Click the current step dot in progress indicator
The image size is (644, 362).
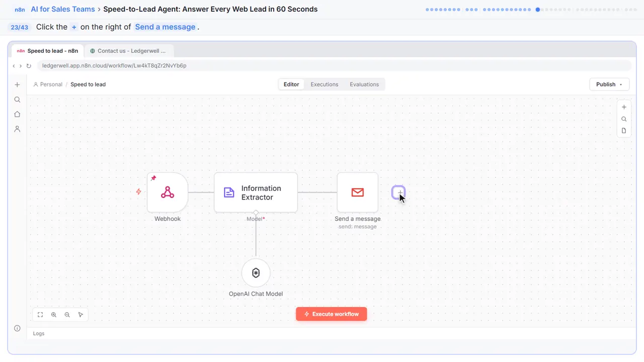coord(538,9)
